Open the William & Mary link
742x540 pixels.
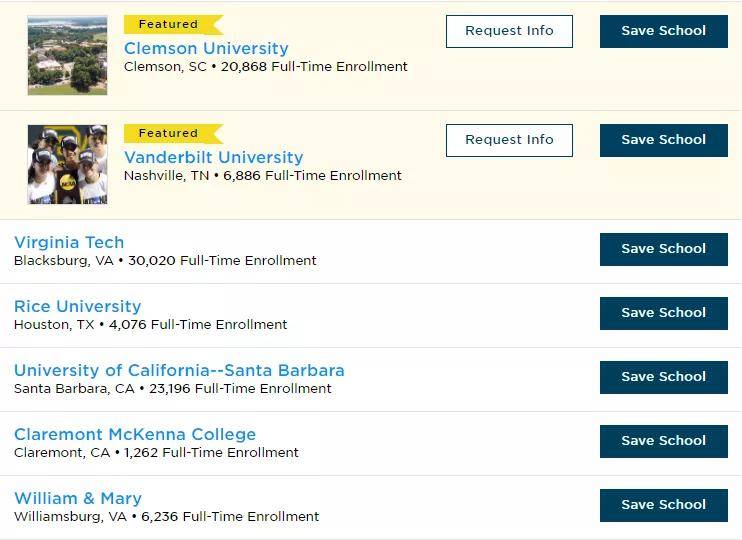[78, 498]
